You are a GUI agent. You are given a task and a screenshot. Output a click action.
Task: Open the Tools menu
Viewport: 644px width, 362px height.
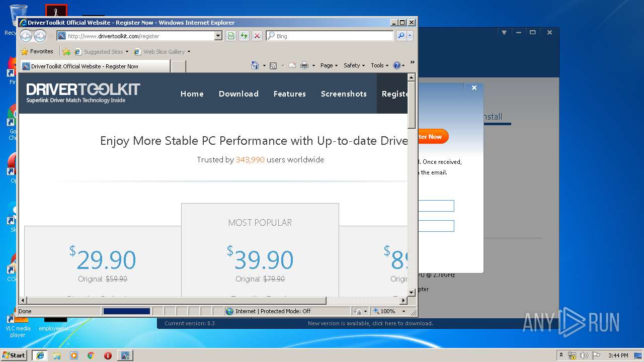coord(379,65)
